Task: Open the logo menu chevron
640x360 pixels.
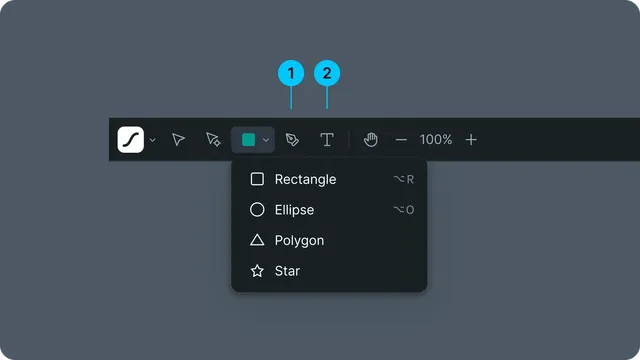Action: pos(153,140)
